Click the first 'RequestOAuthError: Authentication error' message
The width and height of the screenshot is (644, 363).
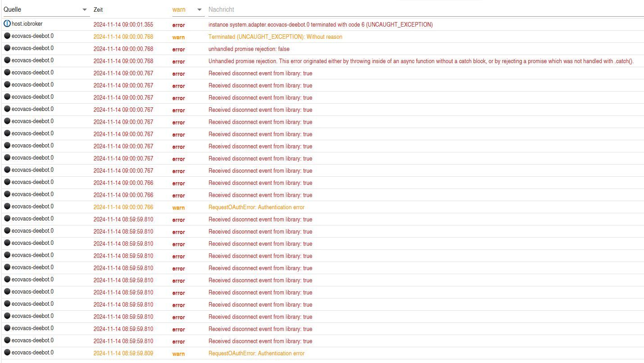pyautogui.click(x=256, y=207)
